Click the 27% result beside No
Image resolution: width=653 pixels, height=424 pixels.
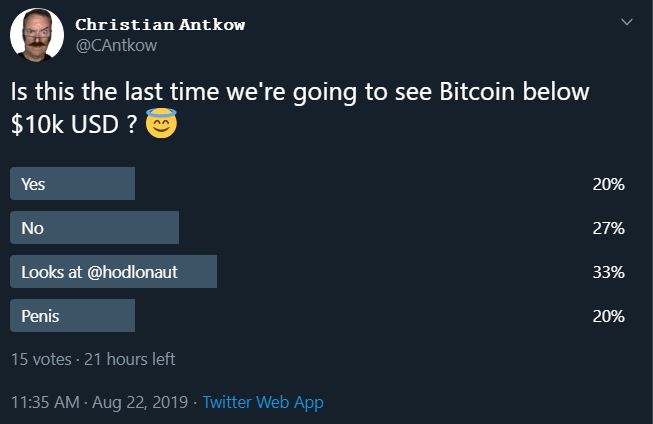pyautogui.click(x=608, y=228)
